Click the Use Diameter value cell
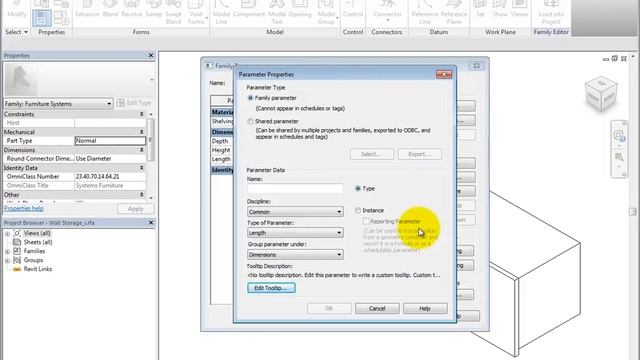 click(110, 158)
